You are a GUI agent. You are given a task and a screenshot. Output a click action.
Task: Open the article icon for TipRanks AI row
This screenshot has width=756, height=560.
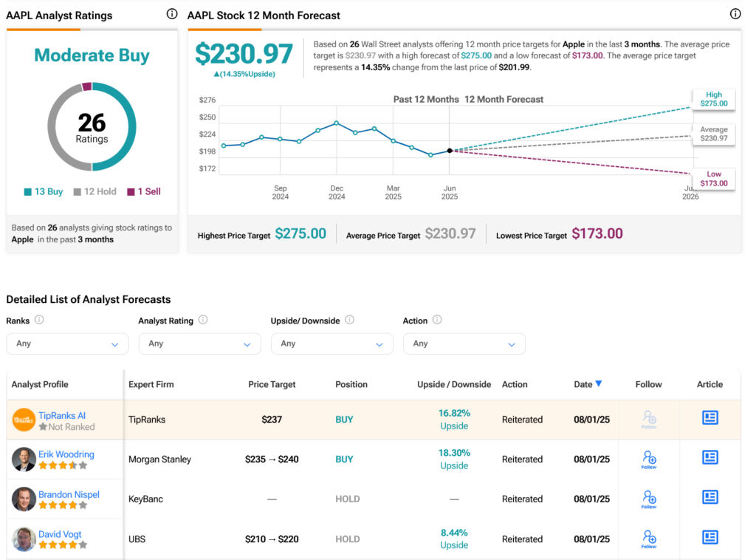(709, 418)
